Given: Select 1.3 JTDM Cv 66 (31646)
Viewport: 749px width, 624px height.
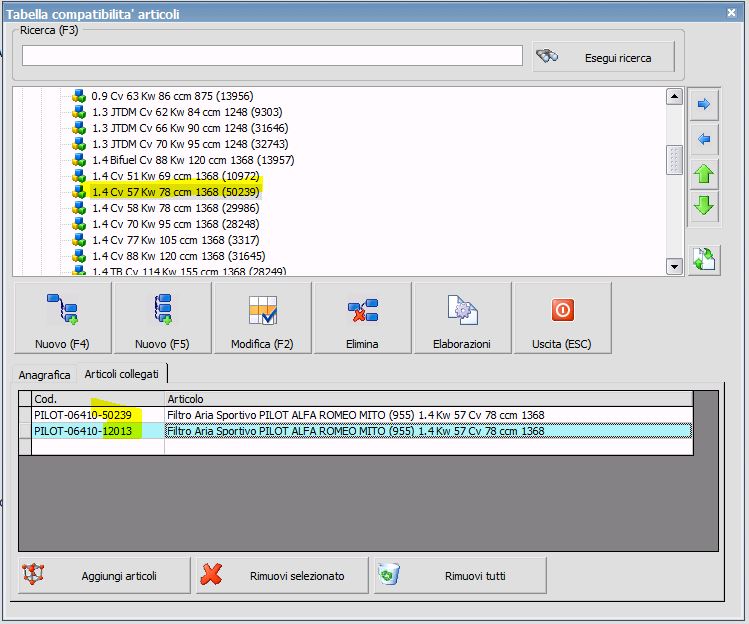Looking at the screenshot, I should (190, 128).
